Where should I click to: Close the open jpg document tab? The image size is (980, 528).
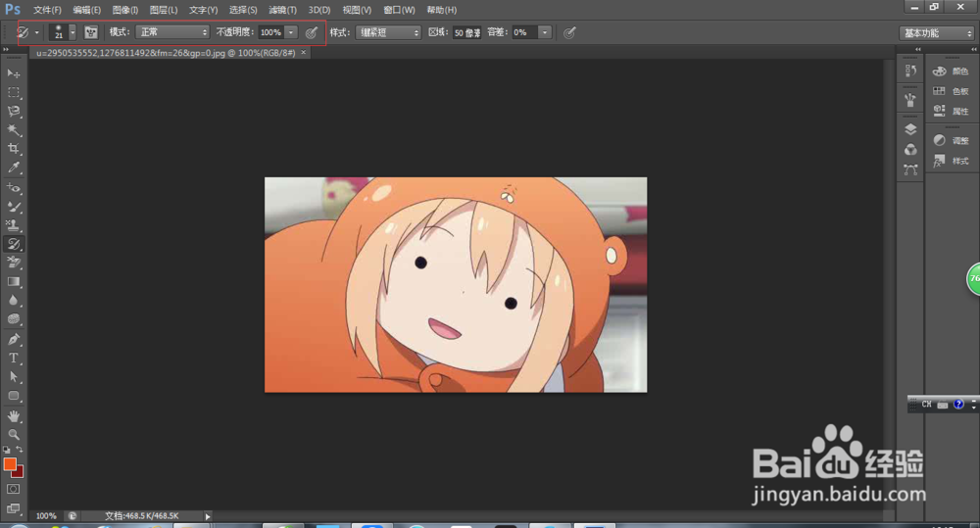point(304,53)
